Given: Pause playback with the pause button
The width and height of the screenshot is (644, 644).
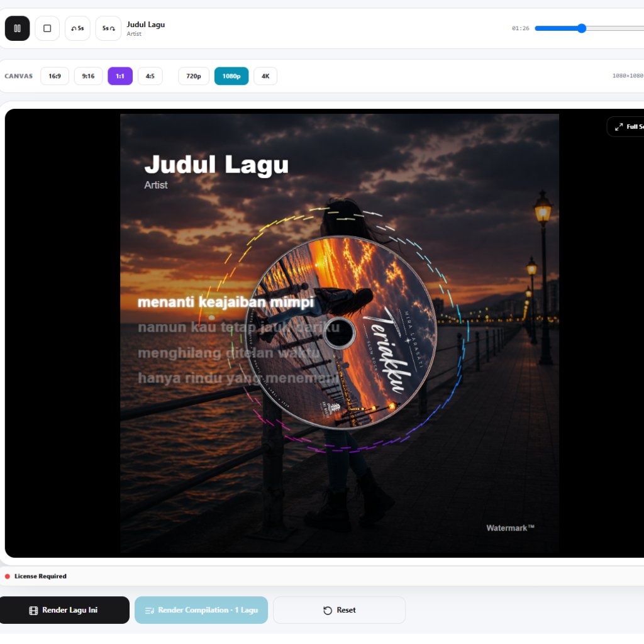Looking at the screenshot, I should point(17,28).
